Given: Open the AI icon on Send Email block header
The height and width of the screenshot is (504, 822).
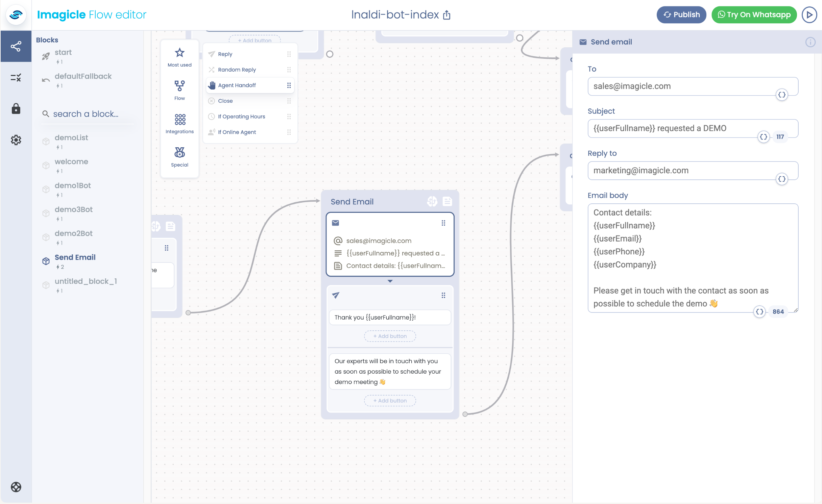Looking at the screenshot, I should click(x=433, y=201).
